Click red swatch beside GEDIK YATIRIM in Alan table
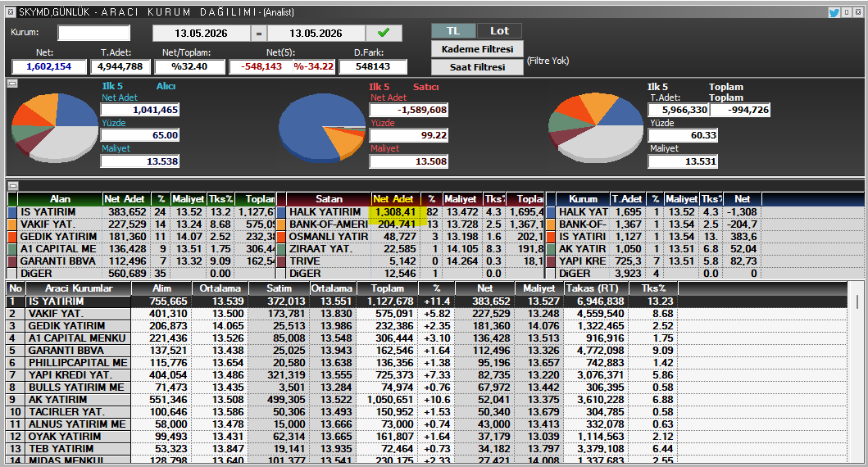This screenshot has height=467, width=868. pyautogui.click(x=12, y=236)
